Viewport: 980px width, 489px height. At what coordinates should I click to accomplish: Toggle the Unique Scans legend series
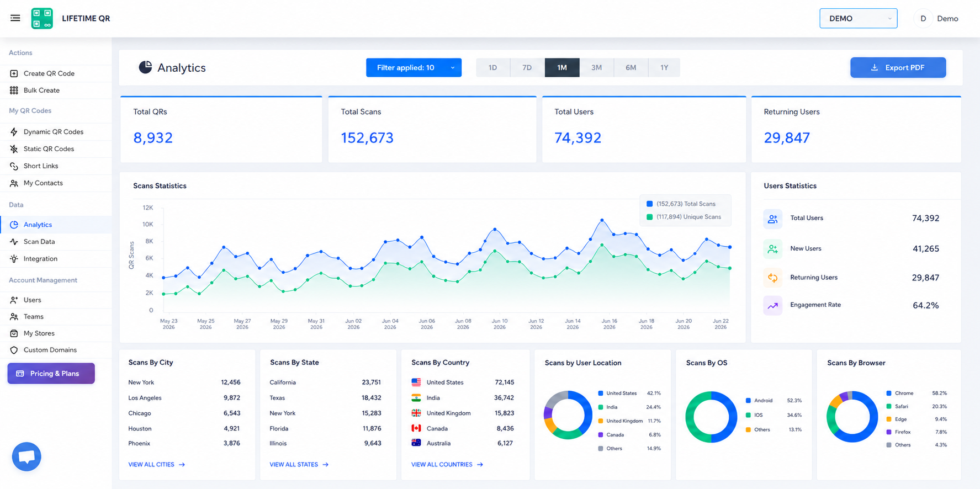[684, 217]
